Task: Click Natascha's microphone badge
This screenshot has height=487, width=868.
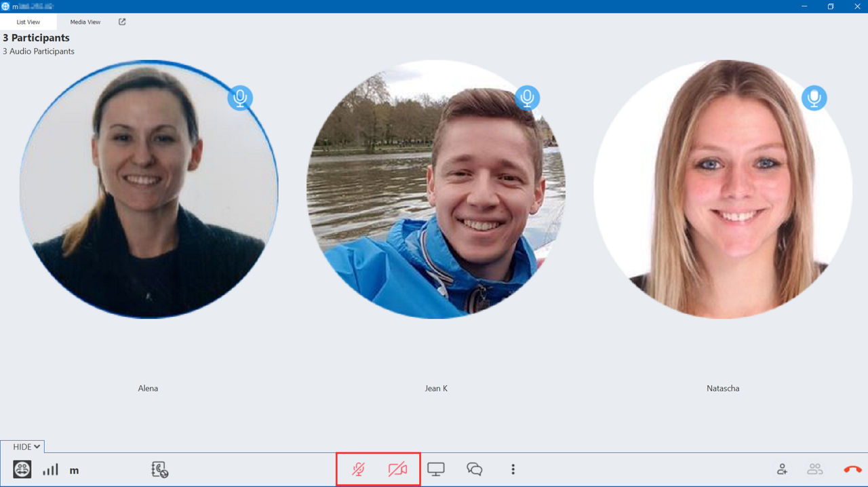Action: 814,98
